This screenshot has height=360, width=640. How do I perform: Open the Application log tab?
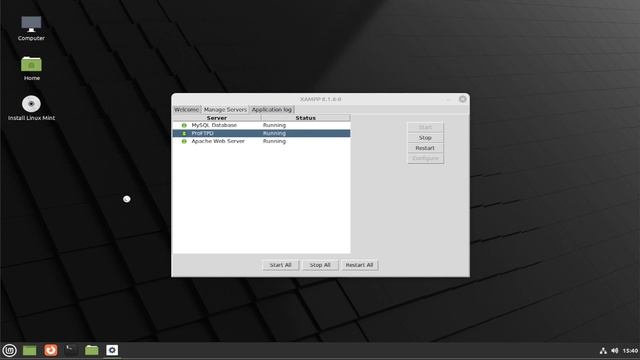272,109
